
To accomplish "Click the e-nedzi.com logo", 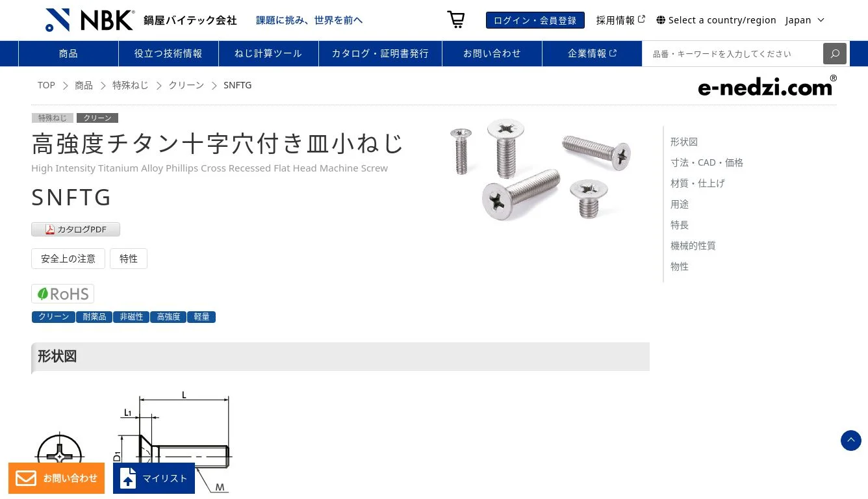I will pos(767,86).
